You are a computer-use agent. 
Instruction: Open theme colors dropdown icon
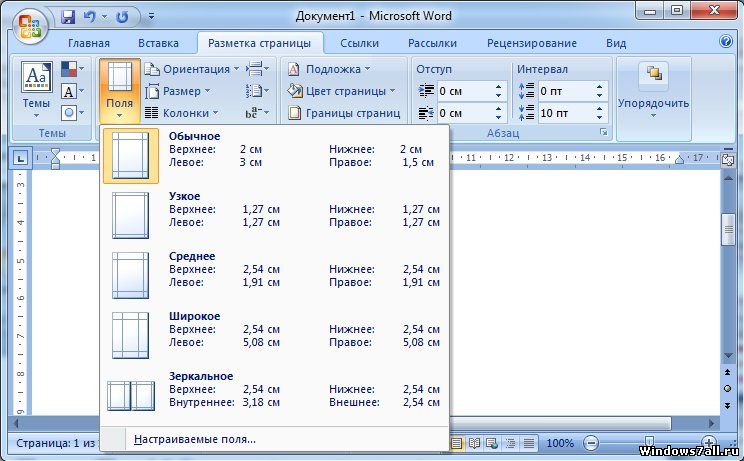(x=73, y=69)
